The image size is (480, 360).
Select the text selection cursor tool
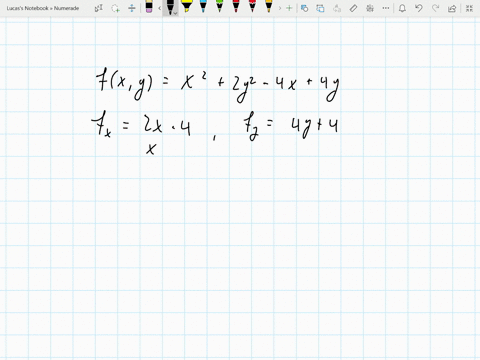[x=98, y=8]
